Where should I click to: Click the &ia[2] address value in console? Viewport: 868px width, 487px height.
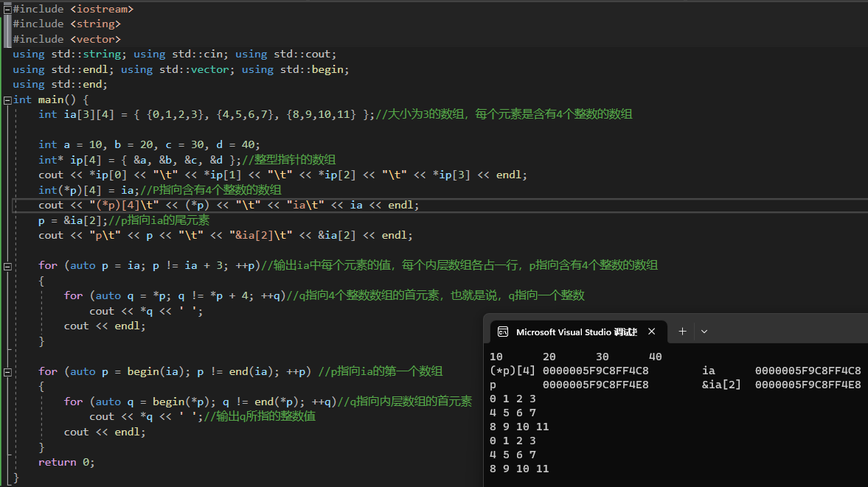click(808, 384)
